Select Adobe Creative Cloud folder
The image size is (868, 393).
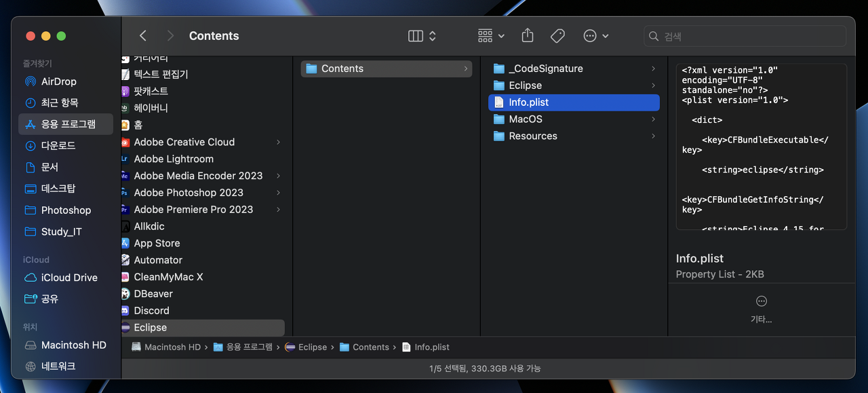(x=203, y=142)
